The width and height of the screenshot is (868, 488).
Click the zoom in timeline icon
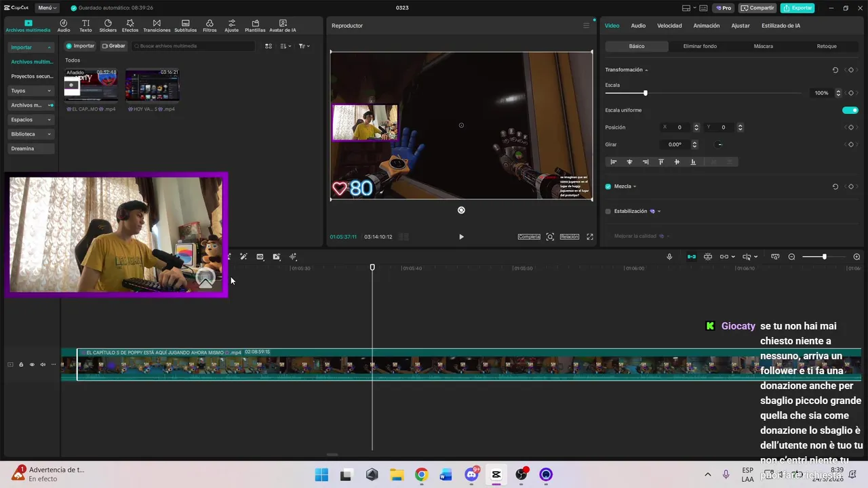(x=856, y=257)
